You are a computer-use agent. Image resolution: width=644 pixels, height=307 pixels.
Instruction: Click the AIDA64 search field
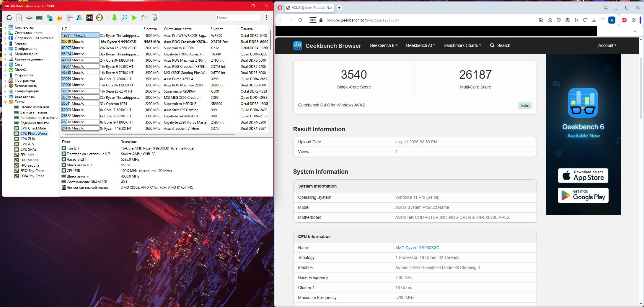tap(238, 17)
